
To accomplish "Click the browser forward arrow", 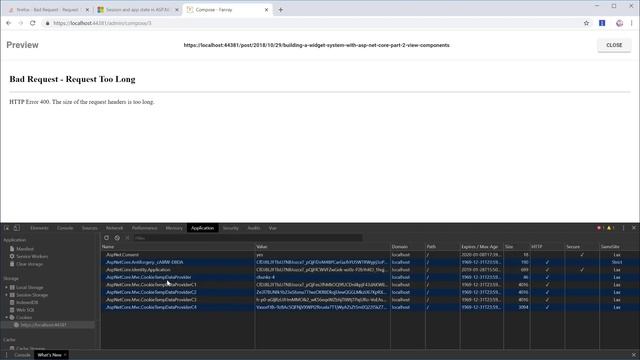I will click(21, 23).
